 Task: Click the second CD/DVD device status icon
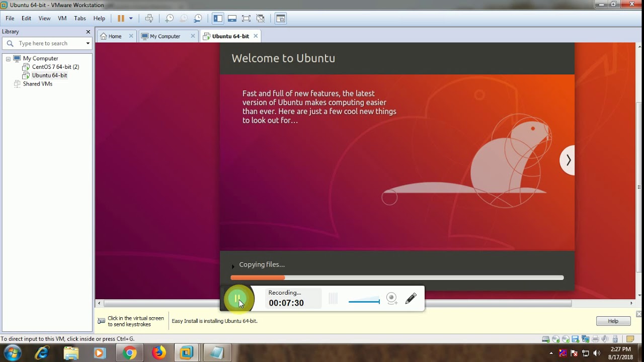pyautogui.click(x=566, y=339)
